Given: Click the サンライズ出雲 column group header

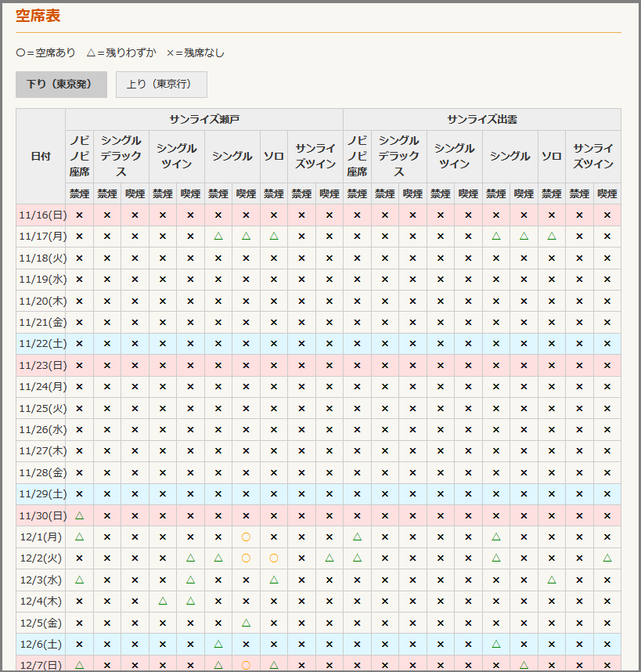Looking at the screenshot, I should (x=482, y=120).
